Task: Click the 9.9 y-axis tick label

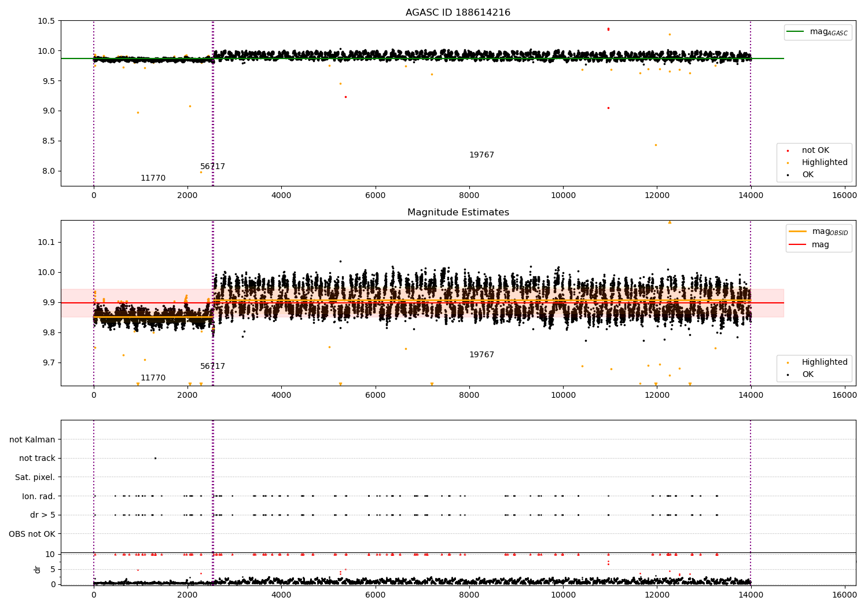Action: pyautogui.click(x=48, y=302)
